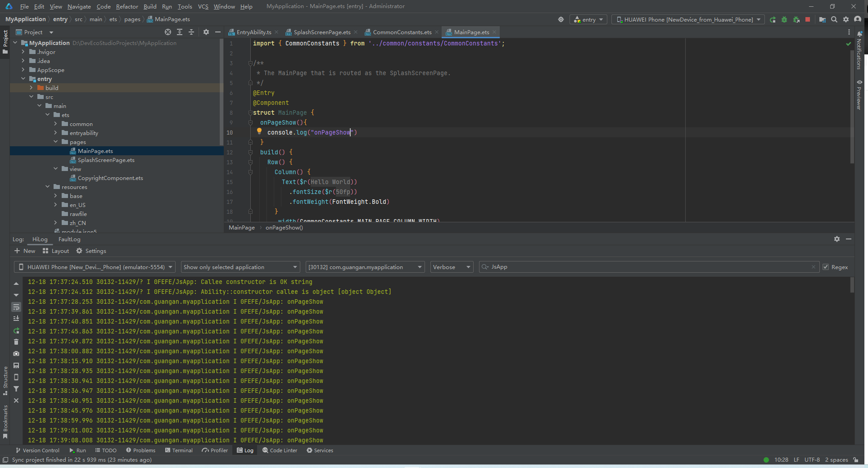868x468 pixels.
Task: Click Scroll to End icon in log
Action: pyautogui.click(x=16, y=319)
